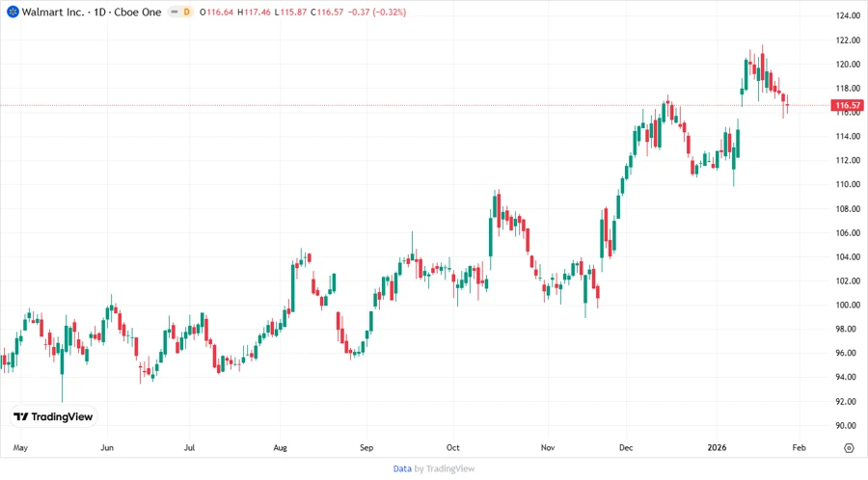The width and height of the screenshot is (868, 480).
Task: Click the 122.00 price axis label
Action: click(848, 40)
